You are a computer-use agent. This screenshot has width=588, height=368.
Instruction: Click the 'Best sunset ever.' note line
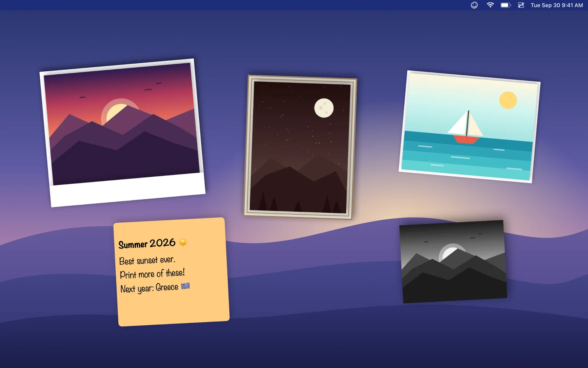pyautogui.click(x=147, y=260)
